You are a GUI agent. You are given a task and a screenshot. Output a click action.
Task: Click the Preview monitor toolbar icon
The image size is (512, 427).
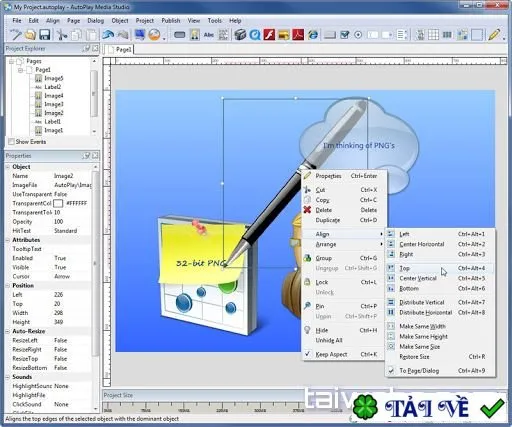140,35
